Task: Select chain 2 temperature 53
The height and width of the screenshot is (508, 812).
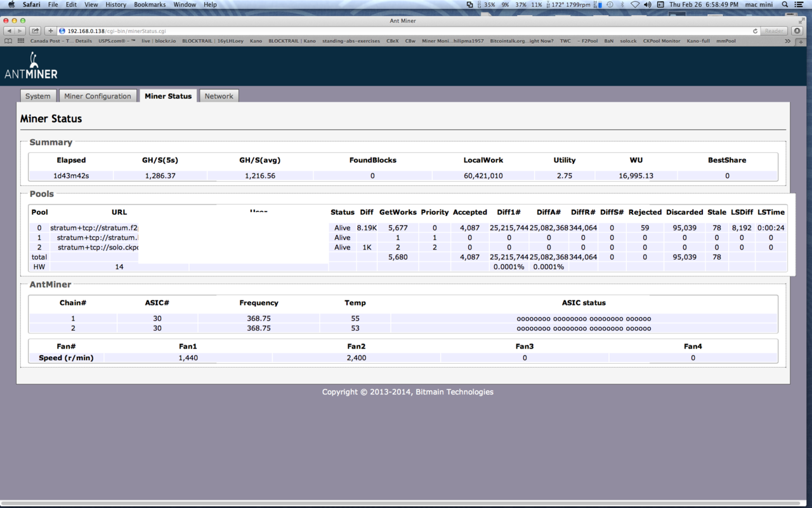Action: pyautogui.click(x=355, y=328)
